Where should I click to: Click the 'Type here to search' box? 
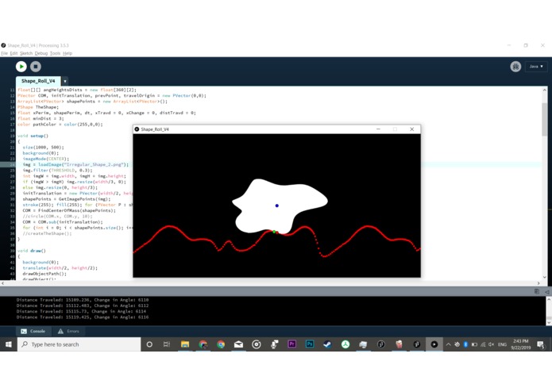(x=79, y=344)
